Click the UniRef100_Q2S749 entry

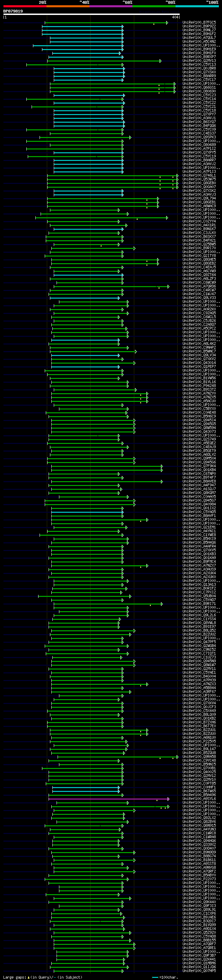[x=199, y=439]
